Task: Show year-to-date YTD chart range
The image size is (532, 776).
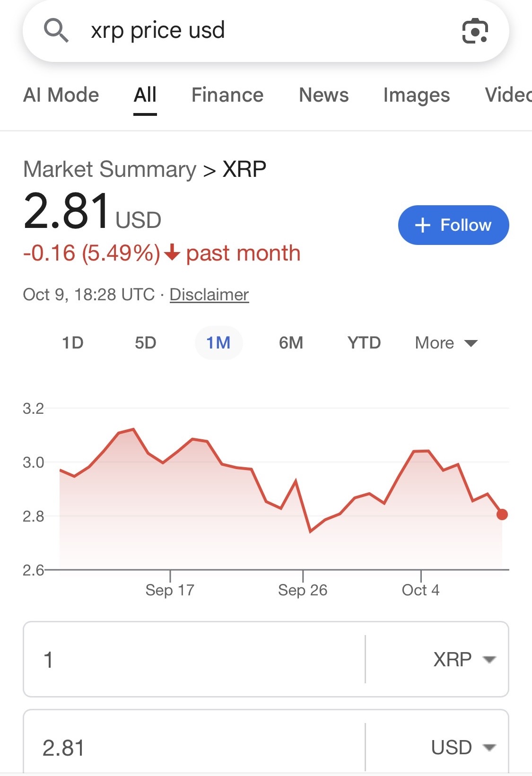Action: click(364, 343)
